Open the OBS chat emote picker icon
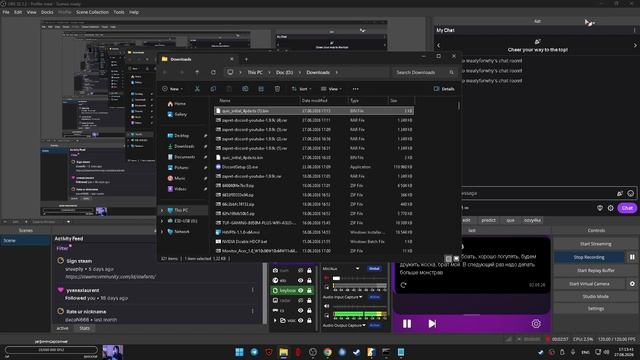This screenshot has height=360, width=640. 631,193
